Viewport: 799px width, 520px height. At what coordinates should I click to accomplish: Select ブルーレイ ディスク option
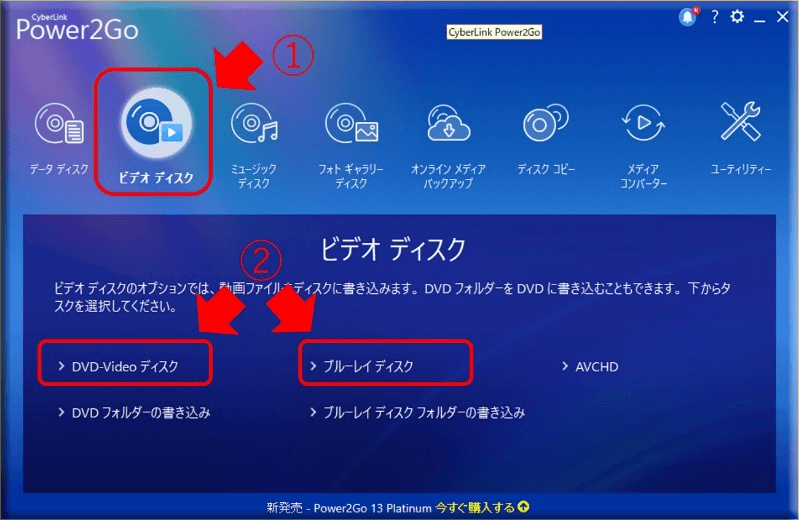(368, 367)
